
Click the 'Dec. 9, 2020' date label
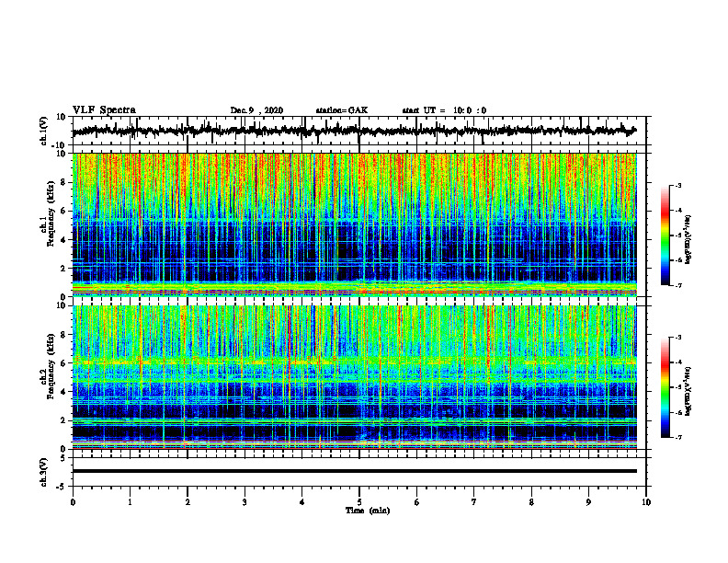(x=256, y=110)
